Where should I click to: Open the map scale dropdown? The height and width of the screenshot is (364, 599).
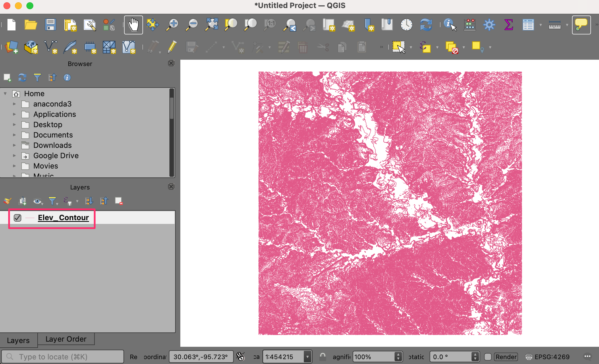point(307,357)
